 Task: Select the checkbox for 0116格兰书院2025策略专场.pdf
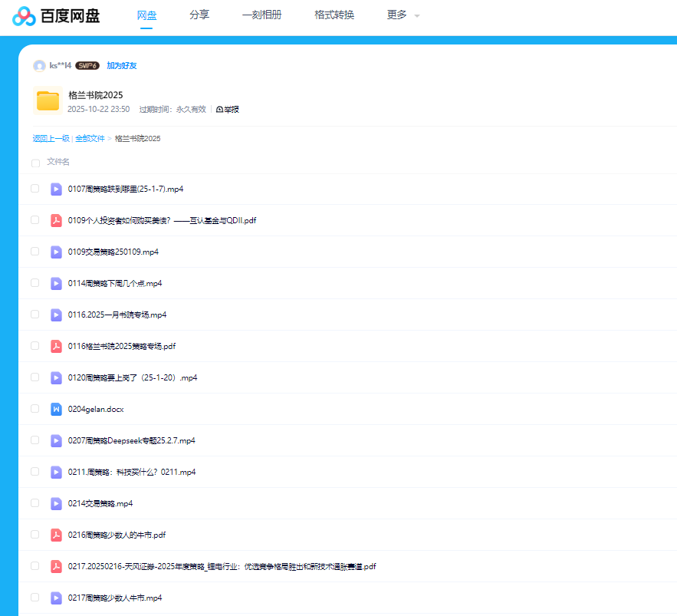click(x=35, y=346)
